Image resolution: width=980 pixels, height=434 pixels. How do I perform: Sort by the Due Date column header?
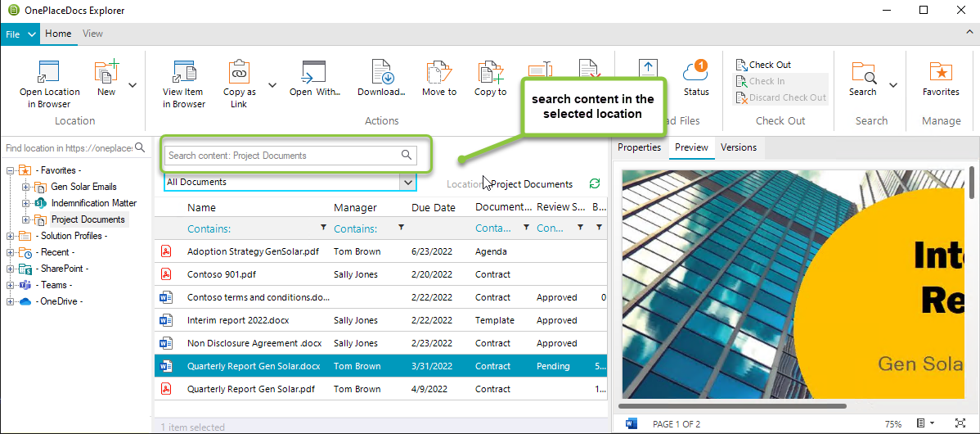(x=434, y=208)
